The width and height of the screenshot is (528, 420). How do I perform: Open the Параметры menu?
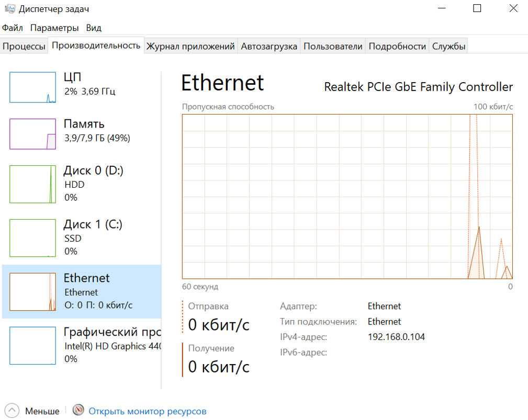(54, 28)
